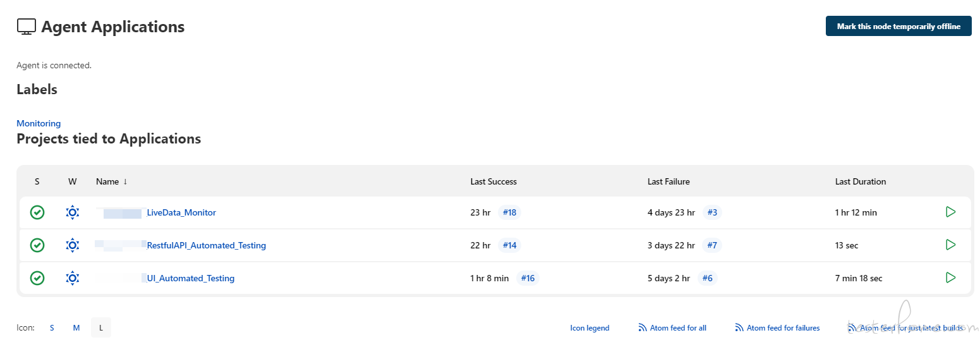
Task: Click the weather icon for UI_Automated_Testing
Action: tap(73, 278)
